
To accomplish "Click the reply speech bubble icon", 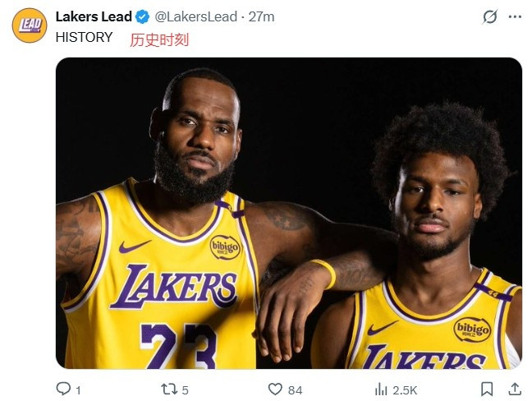I will (x=63, y=389).
